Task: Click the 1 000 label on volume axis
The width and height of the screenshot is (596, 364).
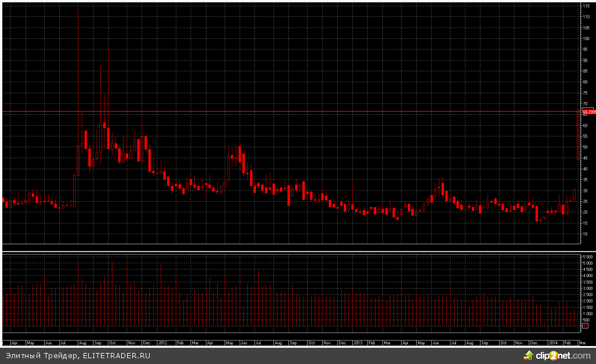Action: point(587,314)
